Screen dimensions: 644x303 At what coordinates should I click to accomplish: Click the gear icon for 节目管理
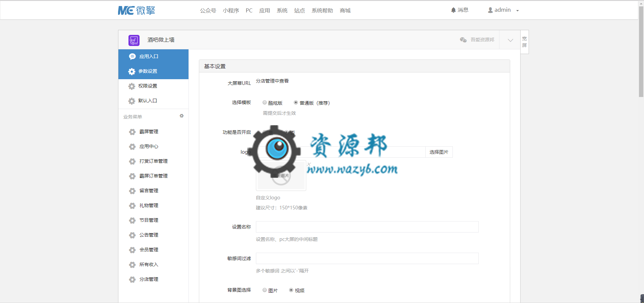(132, 220)
